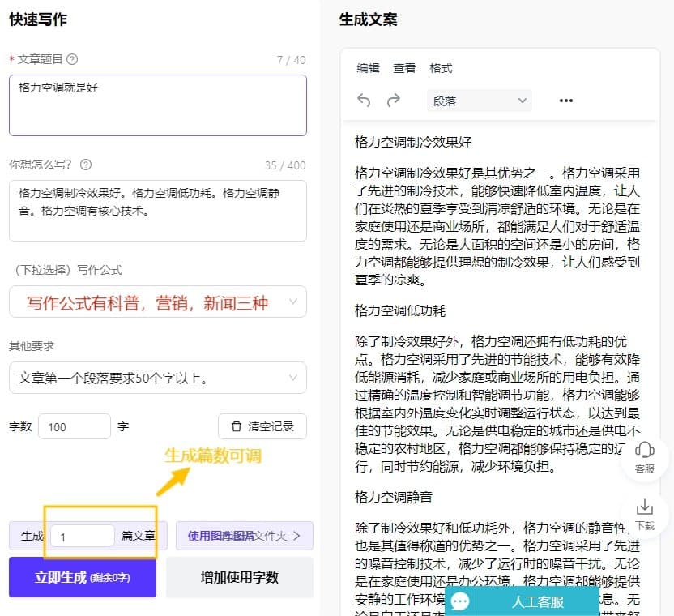Image resolution: width=674 pixels, height=616 pixels.
Task: Click the heading 格力空调静音
Action: pyautogui.click(x=394, y=497)
